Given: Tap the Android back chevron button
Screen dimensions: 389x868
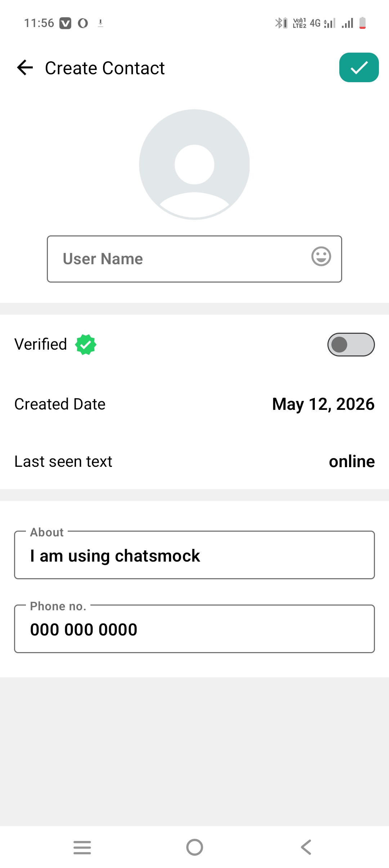Looking at the screenshot, I should click(x=306, y=847).
